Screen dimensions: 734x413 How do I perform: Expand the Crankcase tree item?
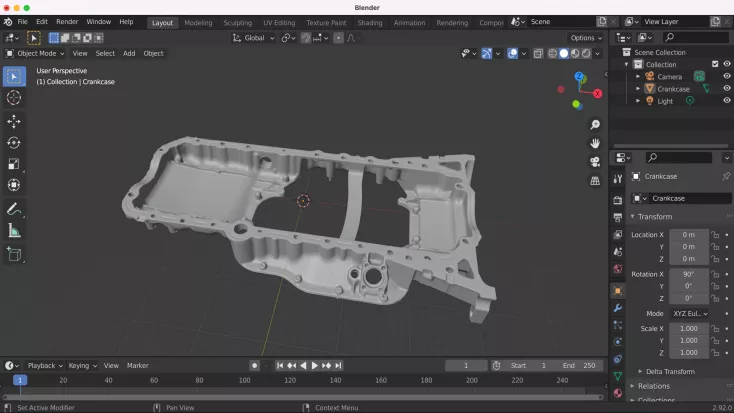click(x=638, y=89)
